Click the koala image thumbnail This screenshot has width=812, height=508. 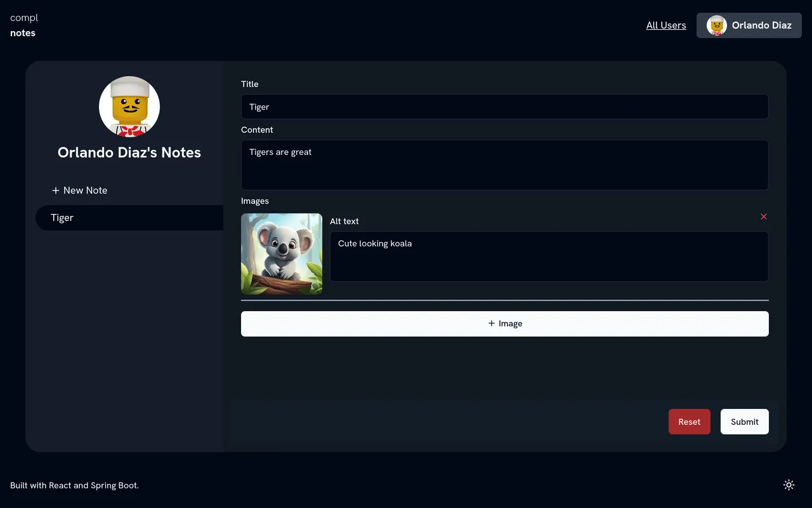click(281, 253)
